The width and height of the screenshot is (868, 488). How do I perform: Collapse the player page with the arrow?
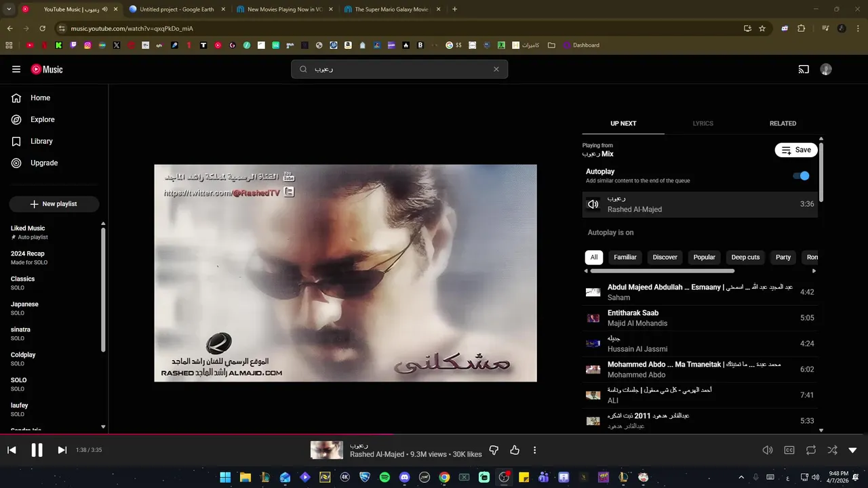(853, 450)
